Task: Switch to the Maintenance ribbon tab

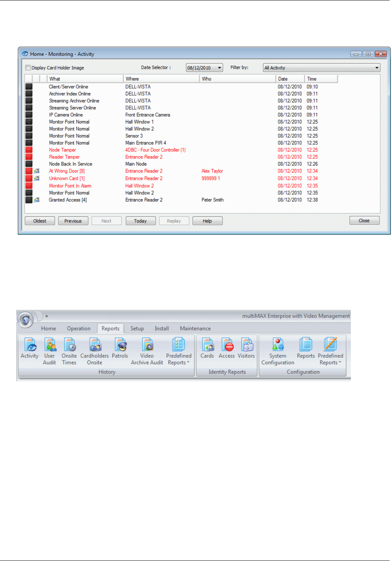Action: (x=195, y=328)
